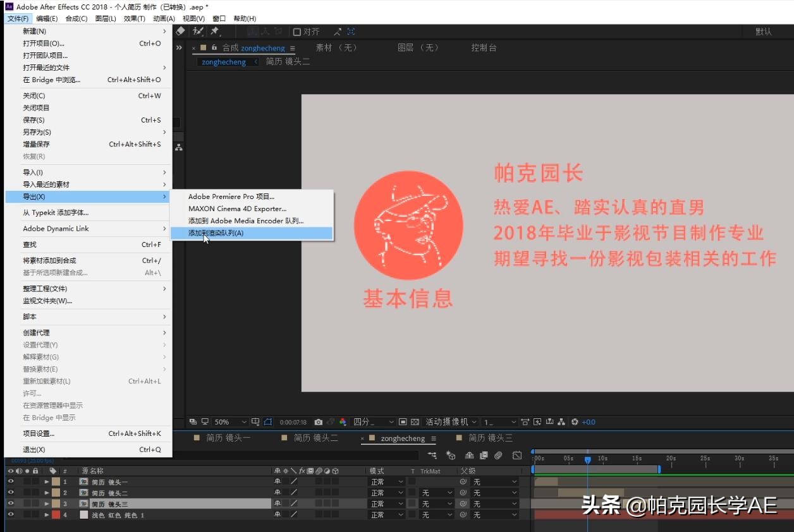Click the zonghecheng breadcrumb in viewer

click(x=224, y=62)
